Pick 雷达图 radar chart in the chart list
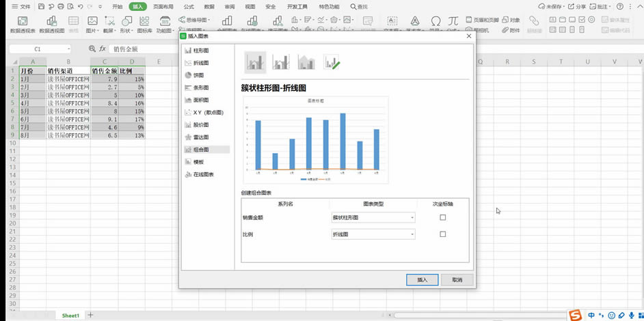Image resolution: width=644 pixels, height=321 pixels. tap(200, 137)
